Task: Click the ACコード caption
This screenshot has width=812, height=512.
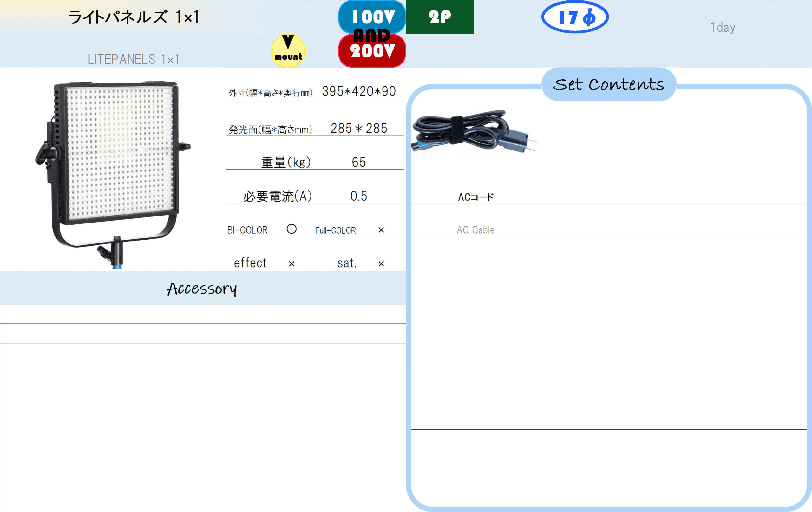Action: (476, 197)
